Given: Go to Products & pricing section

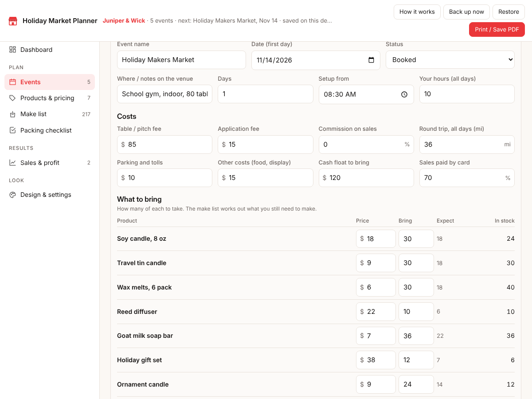Looking at the screenshot, I should point(50,98).
